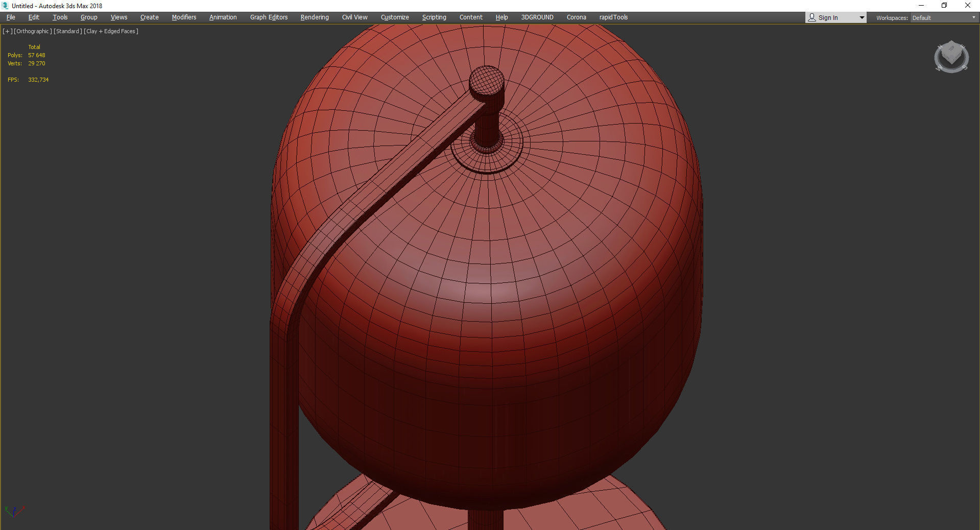The width and height of the screenshot is (980, 530).
Task: Click the Sign In user profile icon
Action: click(812, 17)
